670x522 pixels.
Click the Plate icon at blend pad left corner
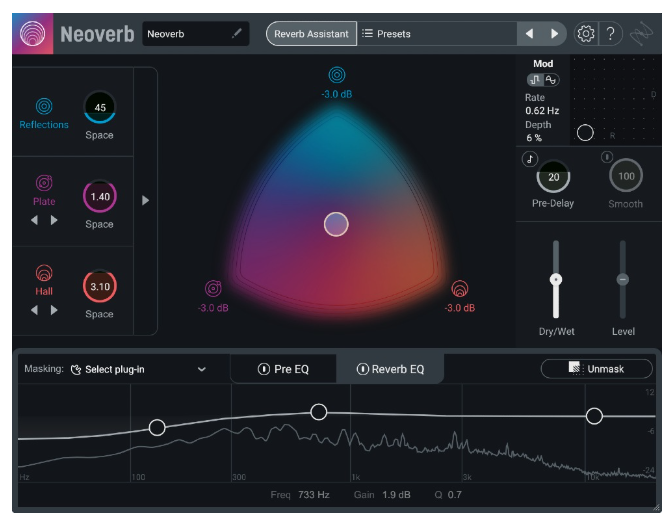pos(213,289)
